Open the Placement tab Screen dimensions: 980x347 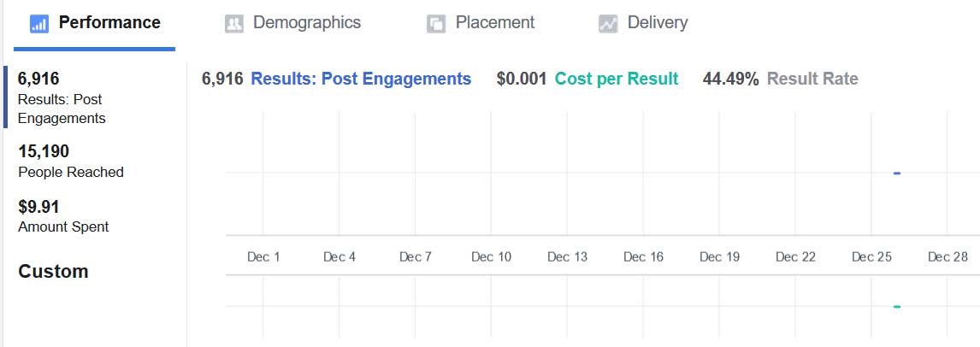[x=481, y=23]
